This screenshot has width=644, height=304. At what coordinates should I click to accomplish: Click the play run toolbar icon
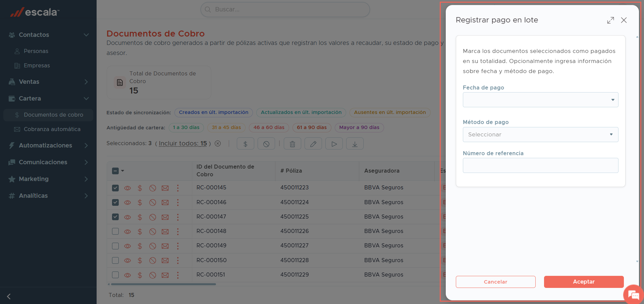point(334,144)
